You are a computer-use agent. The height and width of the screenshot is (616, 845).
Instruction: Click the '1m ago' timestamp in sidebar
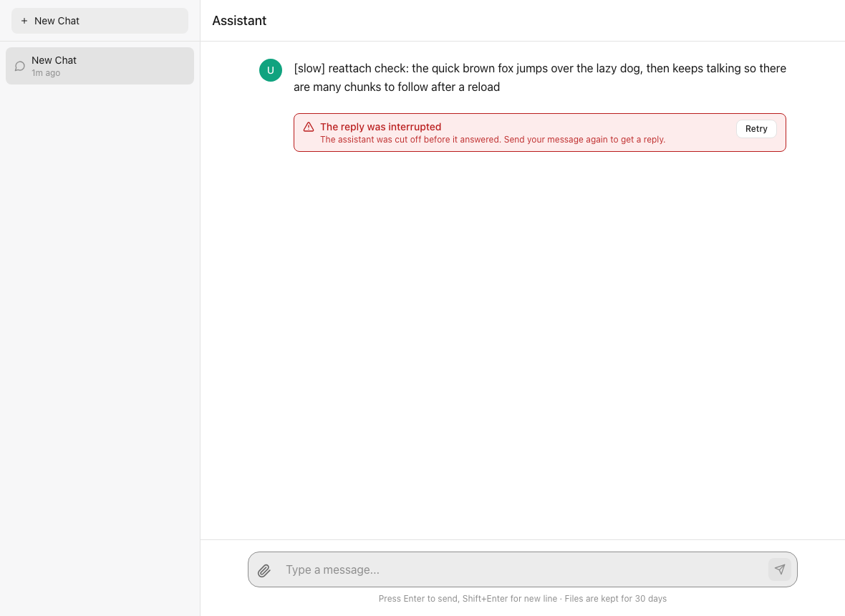pyautogui.click(x=46, y=73)
